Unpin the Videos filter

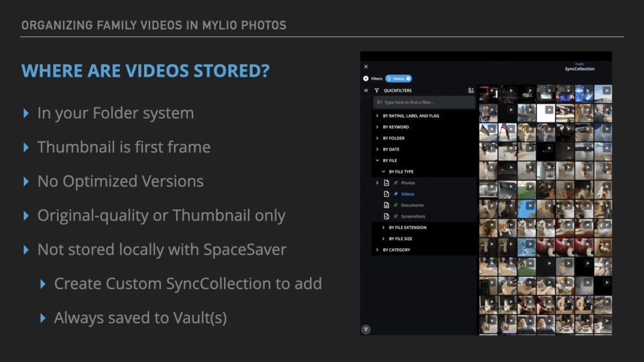click(x=396, y=194)
